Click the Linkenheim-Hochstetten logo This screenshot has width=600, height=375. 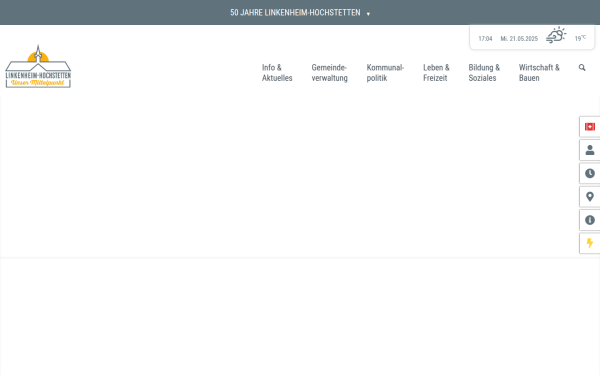(38, 67)
